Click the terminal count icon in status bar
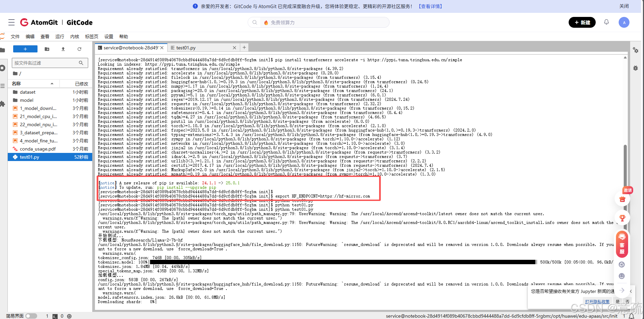Image resolution: width=644 pixels, height=319 pixels. 55,316
